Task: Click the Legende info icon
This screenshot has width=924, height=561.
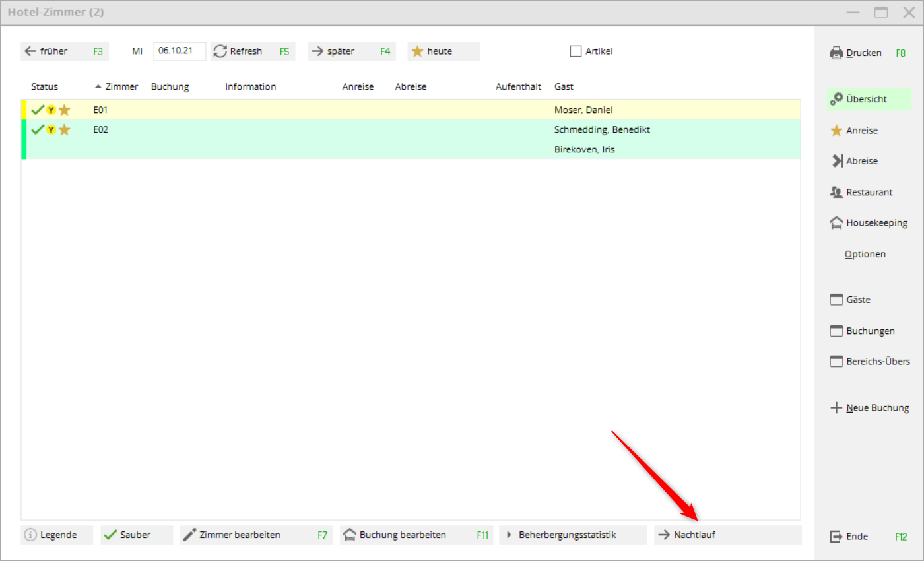Action: (30, 535)
